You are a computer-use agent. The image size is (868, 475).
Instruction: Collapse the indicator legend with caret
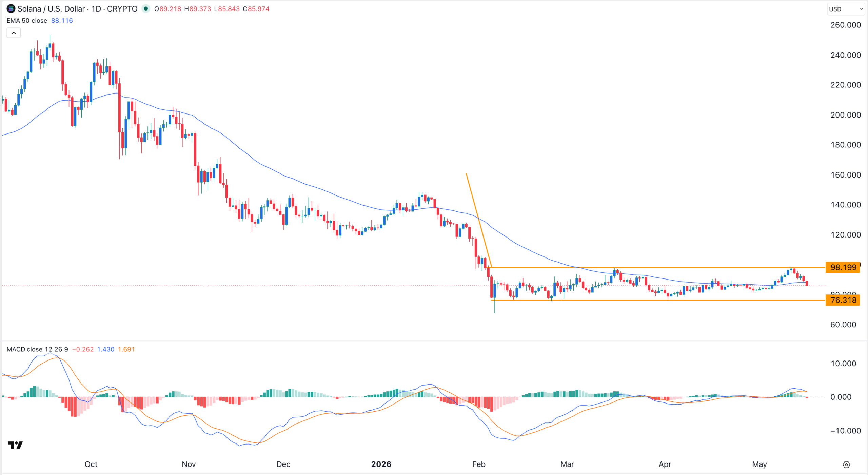click(x=14, y=33)
